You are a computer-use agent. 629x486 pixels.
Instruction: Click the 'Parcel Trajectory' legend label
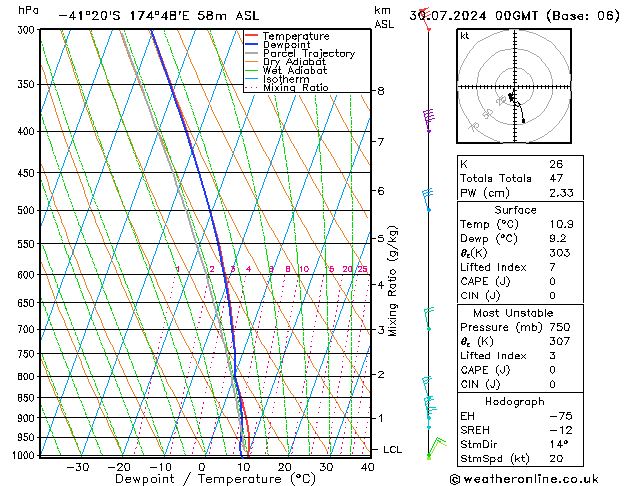(309, 53)
